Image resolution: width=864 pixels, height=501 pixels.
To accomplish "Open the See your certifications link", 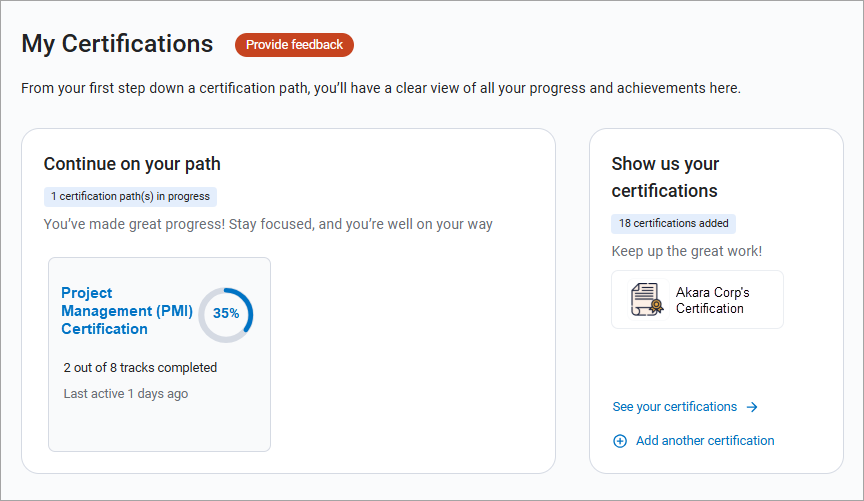I will (675, 407).
